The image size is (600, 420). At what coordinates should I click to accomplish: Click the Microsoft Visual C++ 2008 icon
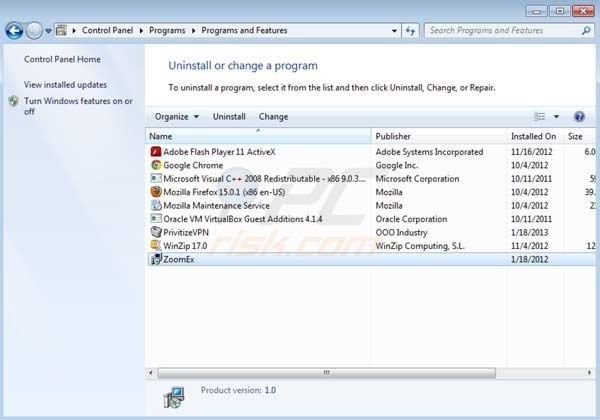pyautogui.click(x=156, y=179)
